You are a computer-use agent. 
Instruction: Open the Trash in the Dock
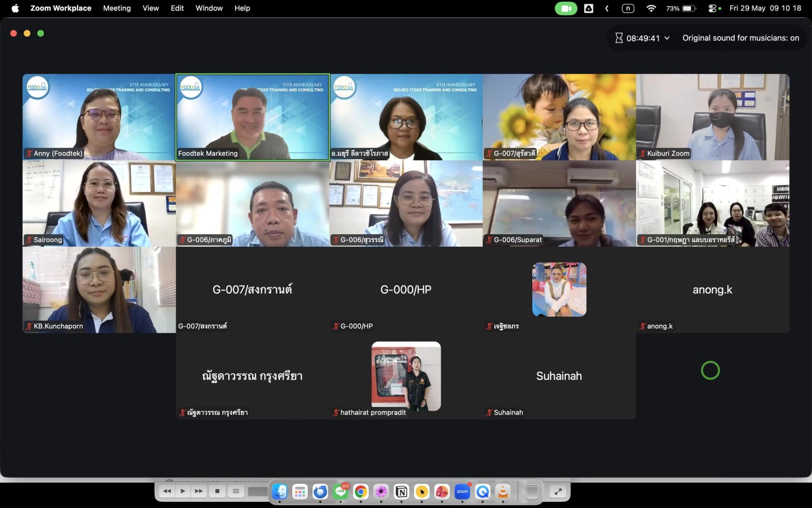532,491
